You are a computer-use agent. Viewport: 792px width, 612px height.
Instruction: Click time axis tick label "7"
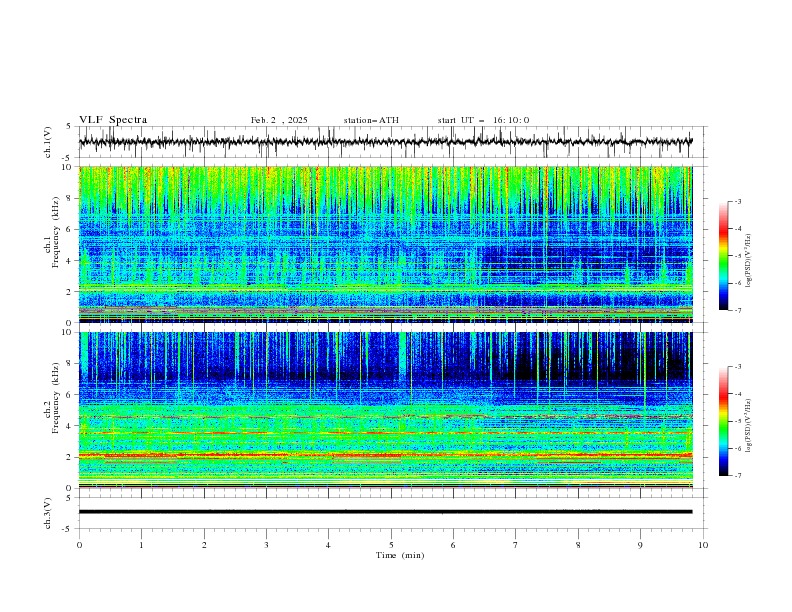pos(516,545)
